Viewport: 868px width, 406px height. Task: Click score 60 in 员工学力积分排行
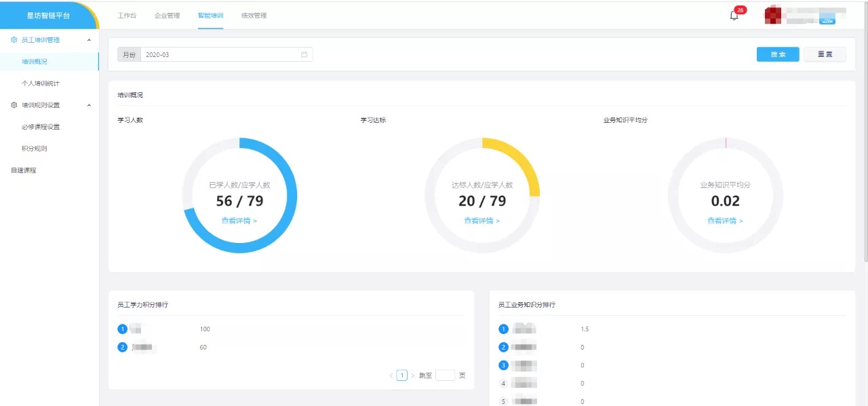click(x=203, y=348)
